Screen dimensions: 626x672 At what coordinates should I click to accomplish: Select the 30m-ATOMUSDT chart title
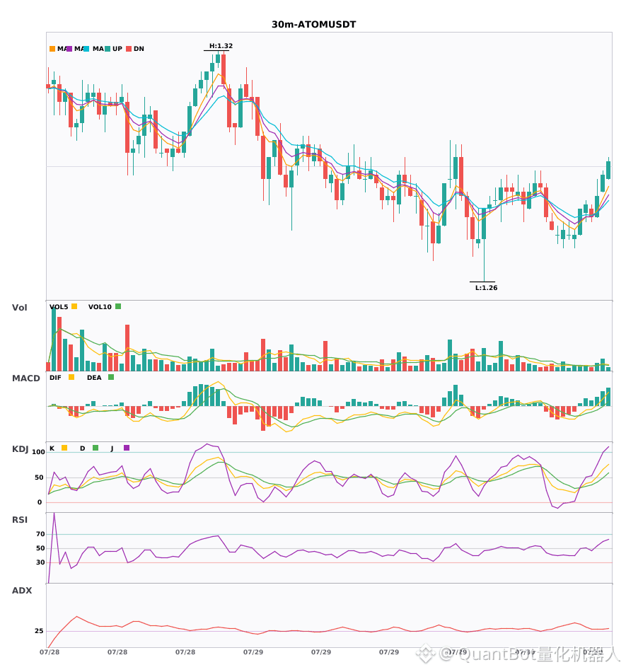(x=313, y=25)
